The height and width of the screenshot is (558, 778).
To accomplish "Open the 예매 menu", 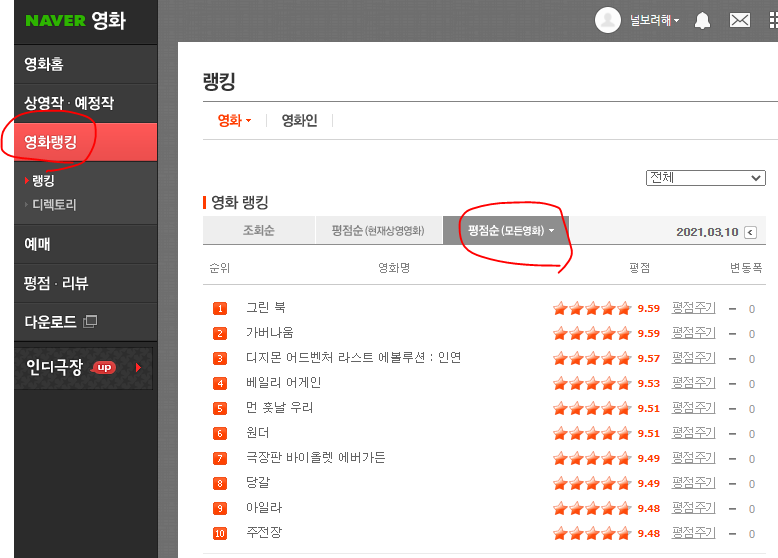I will [86, 244].
